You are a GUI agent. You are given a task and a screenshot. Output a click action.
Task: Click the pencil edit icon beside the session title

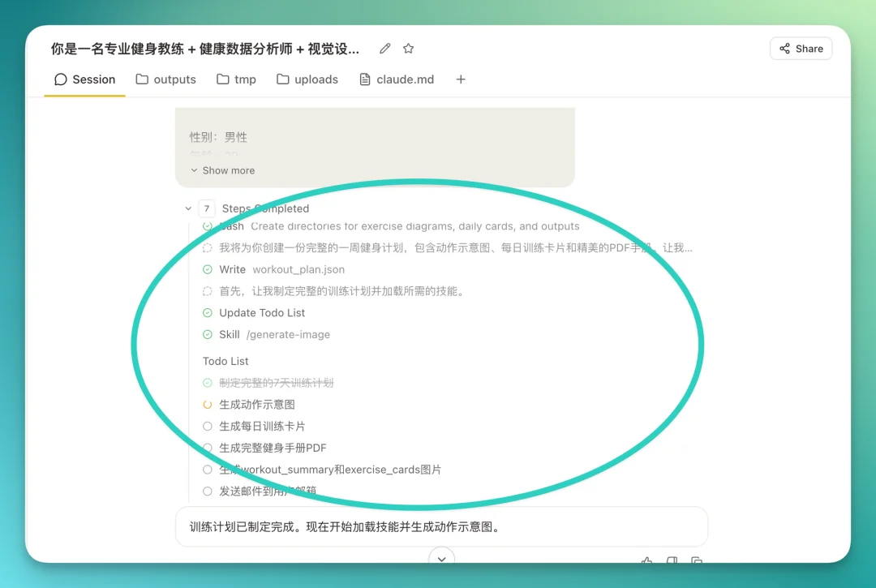[x=384, y=48]
